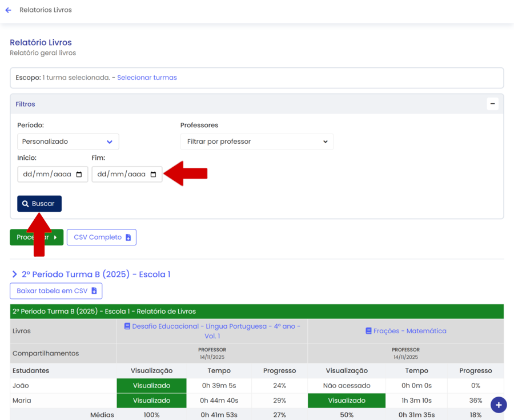This screenshot has width=514, height=420.
Task: Open Frações - Matemática book link
Action: pyautogui.click(x=405, y=331)
